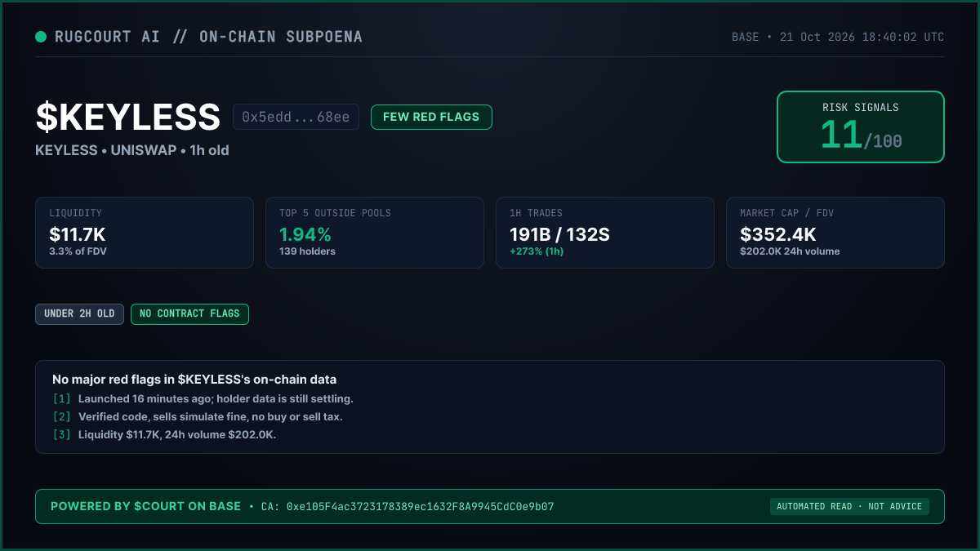Click the AUTOMATED READ · NOT ADVICE badge
Screen dimensions: 980x551
pyautogui.click(x=849, y=507)
